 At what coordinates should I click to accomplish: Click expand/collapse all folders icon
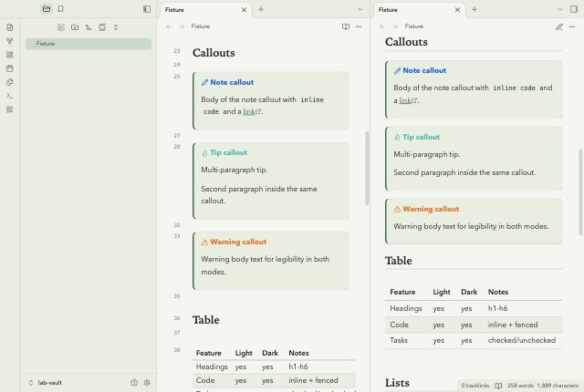(116, 27)
